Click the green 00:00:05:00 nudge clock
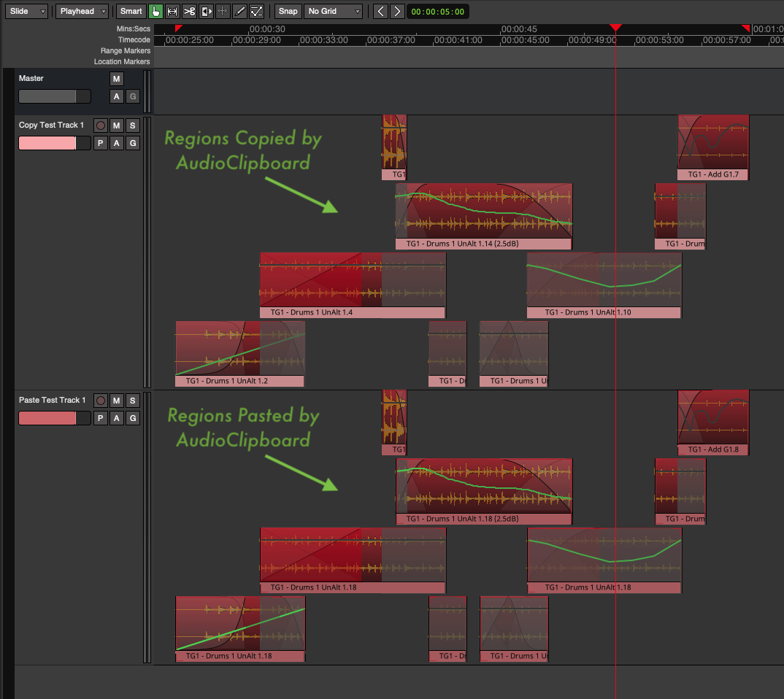This screenshot has width=784, height=699. point(438,12)
